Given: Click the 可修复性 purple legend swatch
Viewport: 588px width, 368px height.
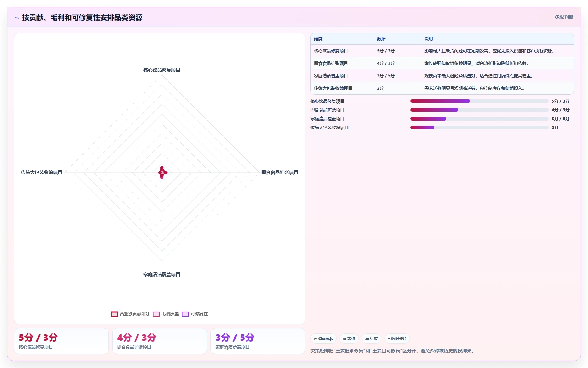Looking at the screenshot, I should (x=186, y=314).
